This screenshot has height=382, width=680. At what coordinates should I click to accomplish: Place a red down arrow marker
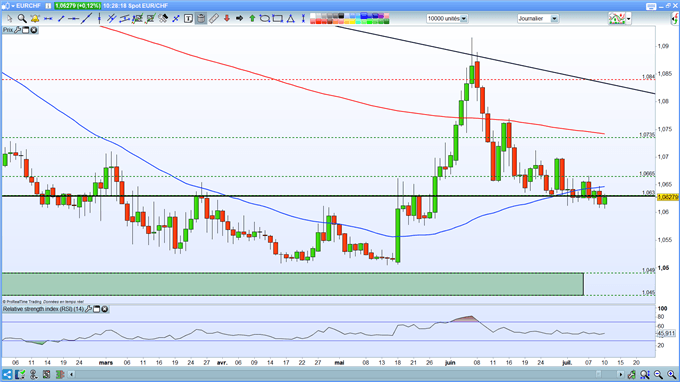tap(226, 19)
